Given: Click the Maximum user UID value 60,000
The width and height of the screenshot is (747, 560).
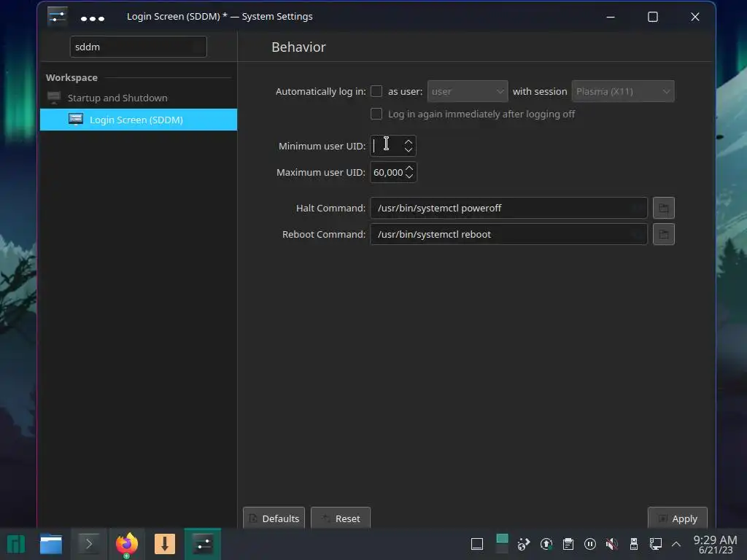Looking at the screenshot, I should pos(388,172).
